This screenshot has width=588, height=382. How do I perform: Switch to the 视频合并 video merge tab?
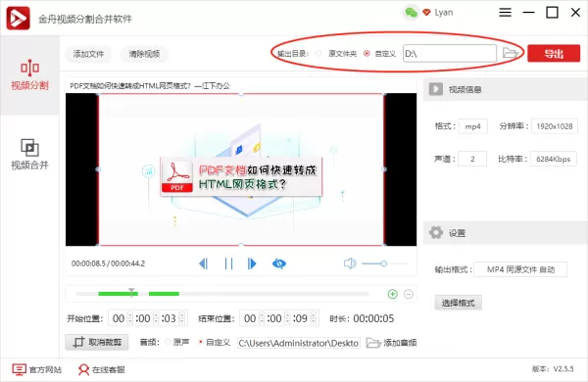click(29, 154)
